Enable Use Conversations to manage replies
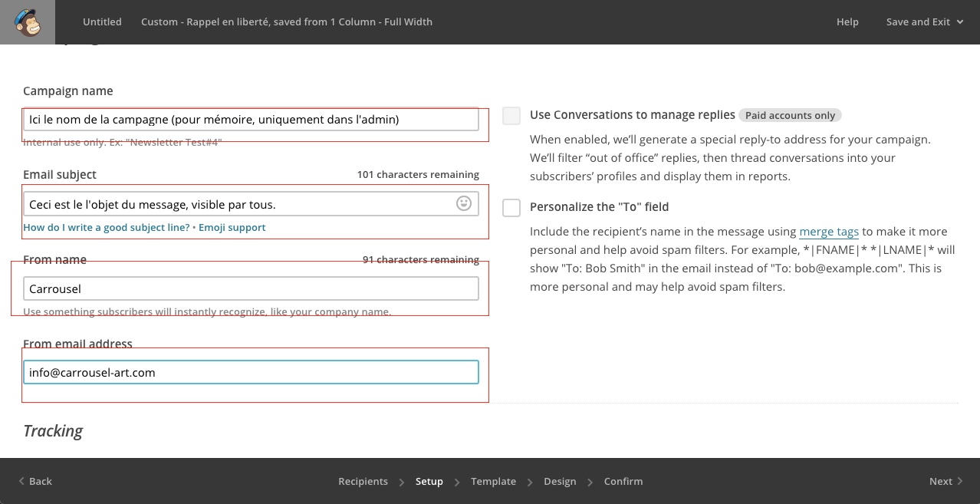This screenshot has width=980, height=504. click(511, 116)
